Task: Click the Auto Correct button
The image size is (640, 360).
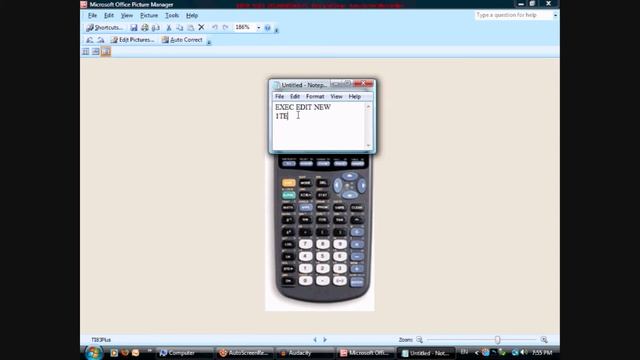Action: [x=182, y=40]
